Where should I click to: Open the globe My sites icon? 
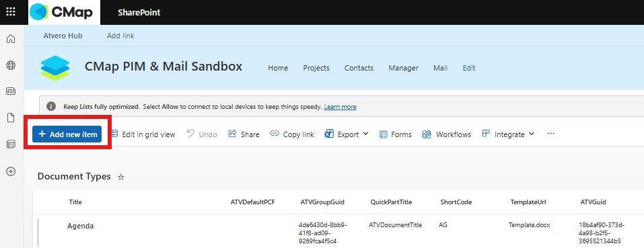click(11, 65)
